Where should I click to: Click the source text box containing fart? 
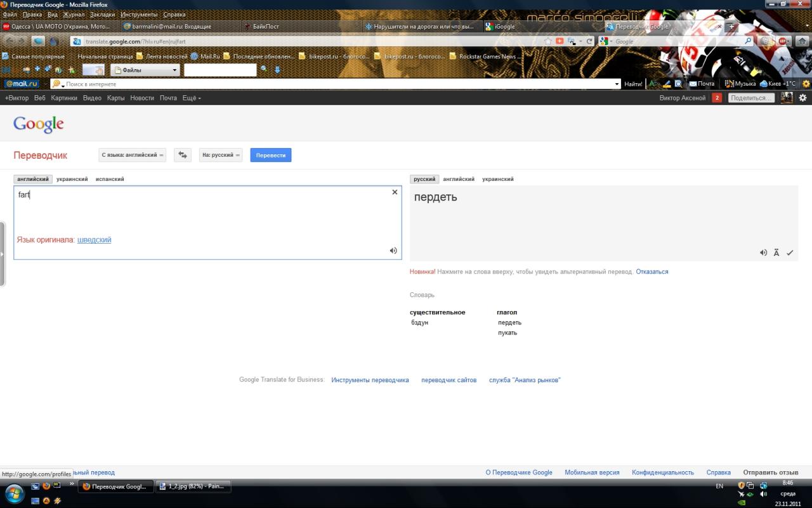click(x=207, y=222)
